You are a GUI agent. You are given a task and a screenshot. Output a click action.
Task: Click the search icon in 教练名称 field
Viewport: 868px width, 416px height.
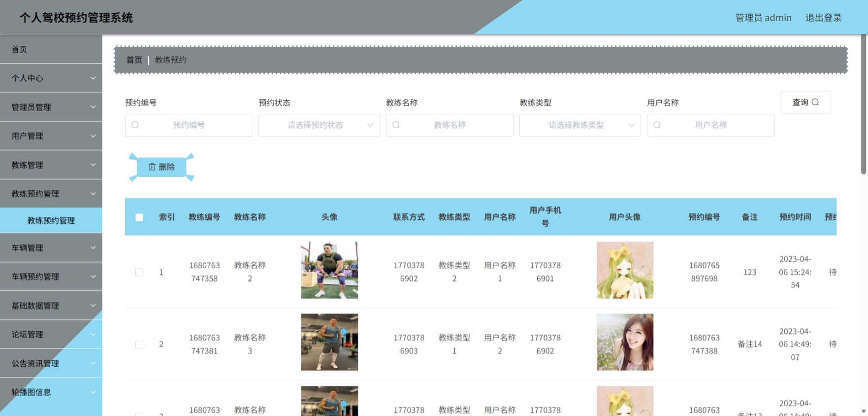[x=396, y=125]
